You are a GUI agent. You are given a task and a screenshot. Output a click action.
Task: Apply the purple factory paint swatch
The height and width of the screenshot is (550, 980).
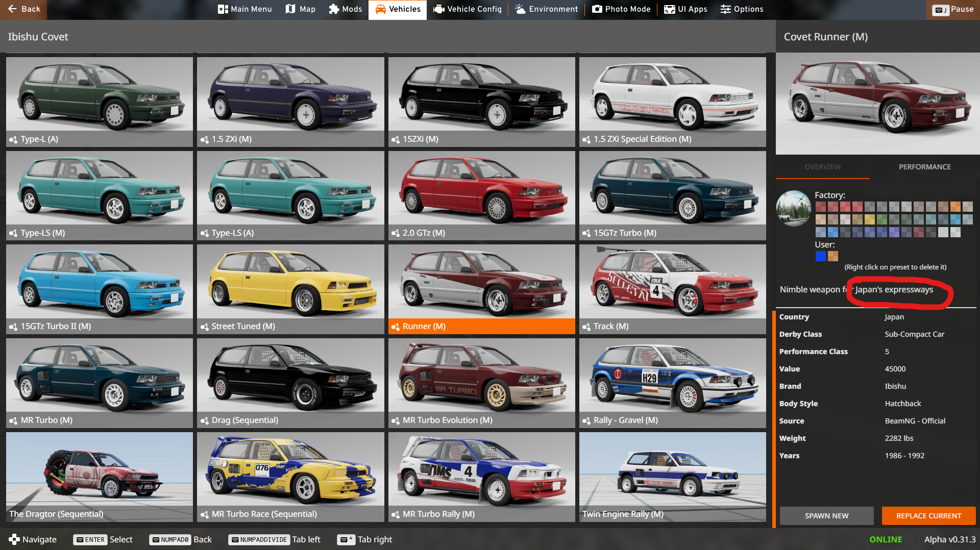(x=894, y=232)
